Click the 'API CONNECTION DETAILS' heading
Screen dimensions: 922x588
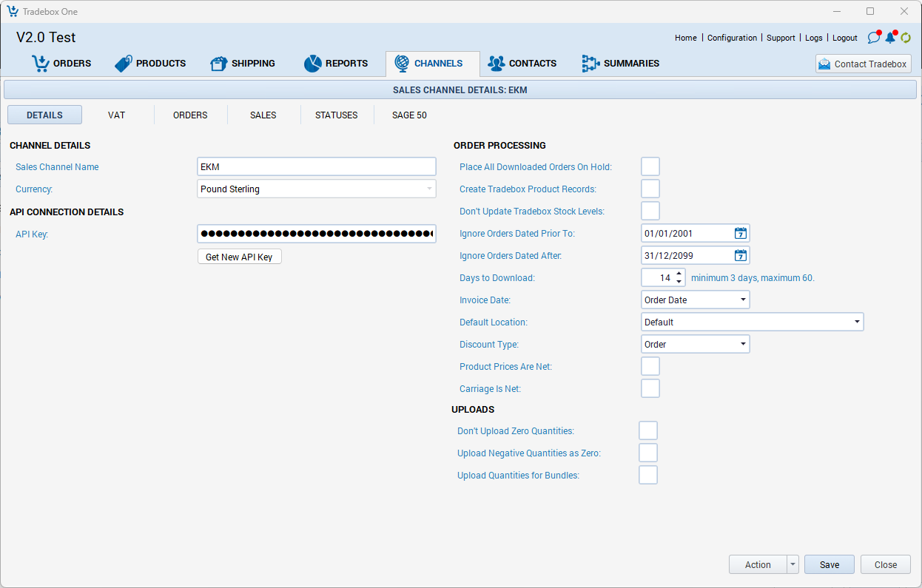pos(67,212)
